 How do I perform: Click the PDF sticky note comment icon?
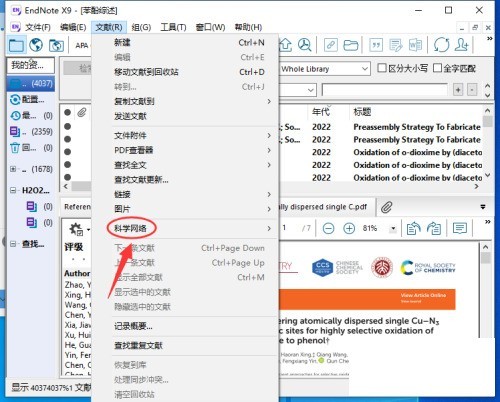(x=460, y=228)
